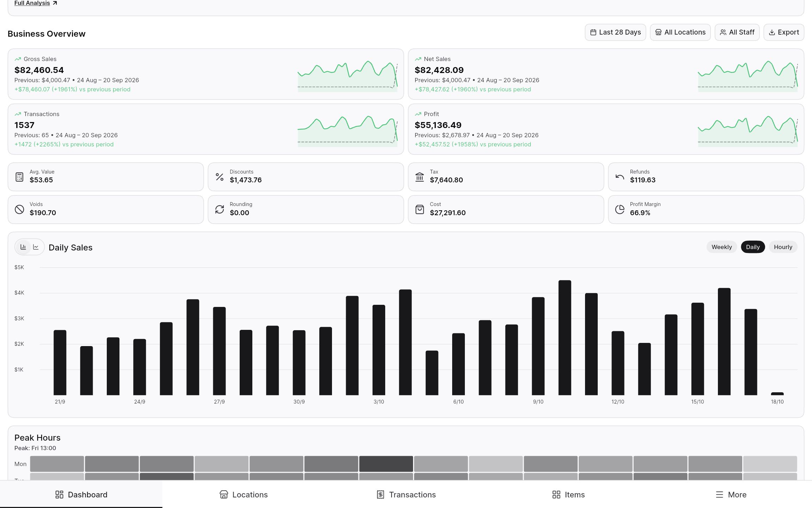Switch chart to bar view icon
Image resolution: width=812 pixels, height=508 pixels.
(x=23, y=247)
